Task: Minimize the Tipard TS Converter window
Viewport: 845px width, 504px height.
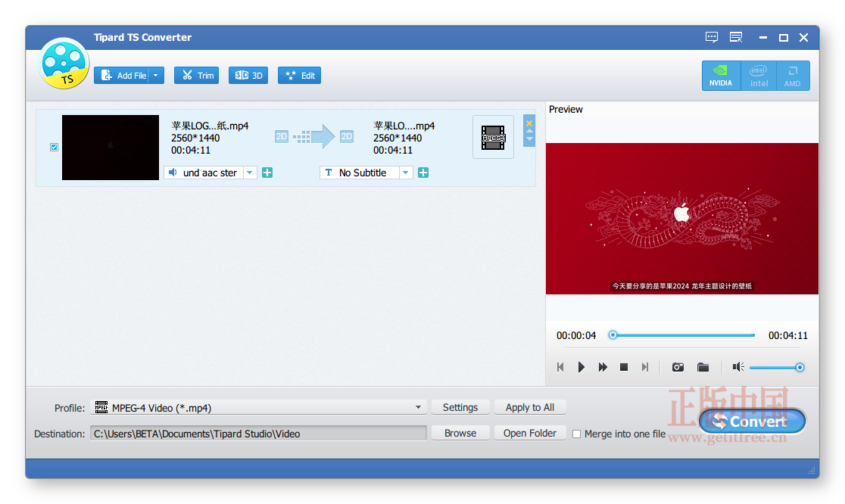Action: point(763,38)
